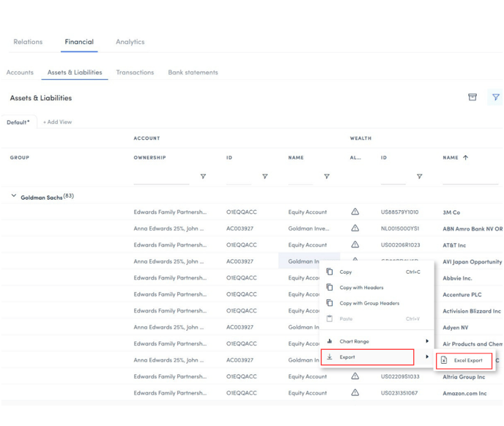Select Copy with Group Headers
The image size is (504, 426).
coord(369,303)
